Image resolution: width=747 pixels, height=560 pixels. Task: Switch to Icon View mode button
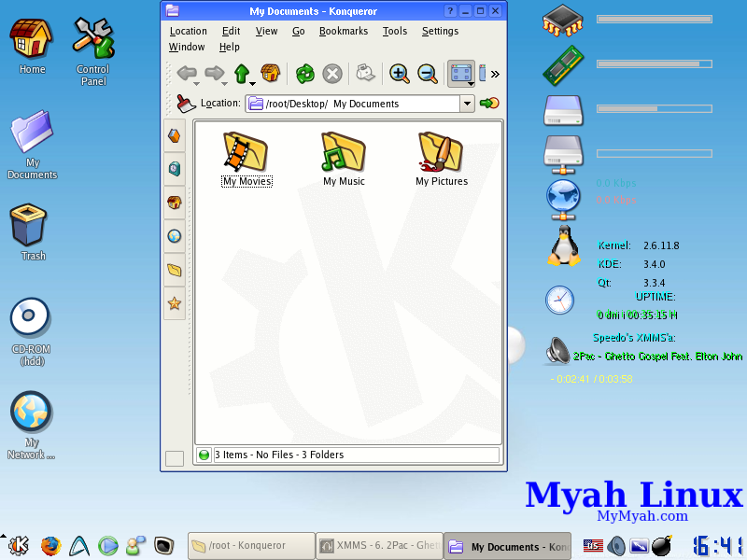(x=460, y=74)
